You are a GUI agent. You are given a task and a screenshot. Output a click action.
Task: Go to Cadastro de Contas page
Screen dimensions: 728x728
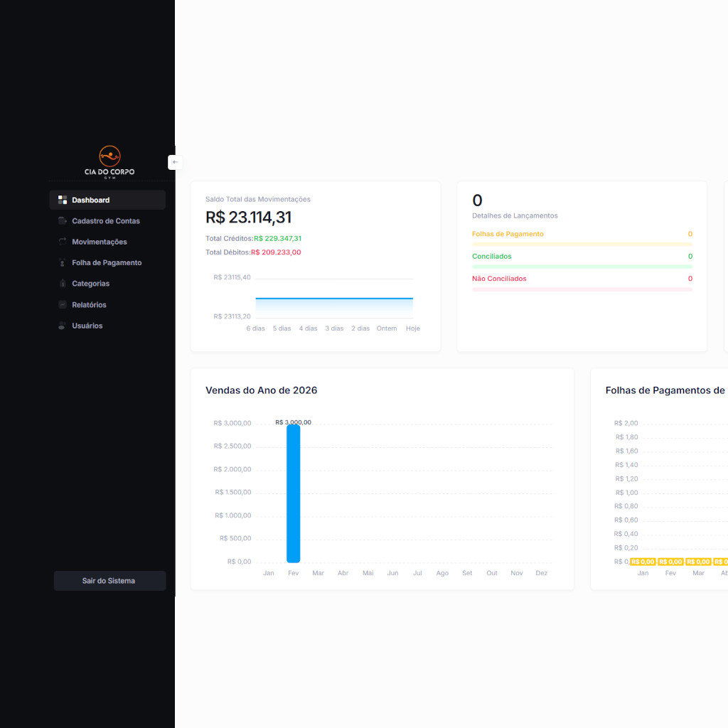tap(106, 221)
